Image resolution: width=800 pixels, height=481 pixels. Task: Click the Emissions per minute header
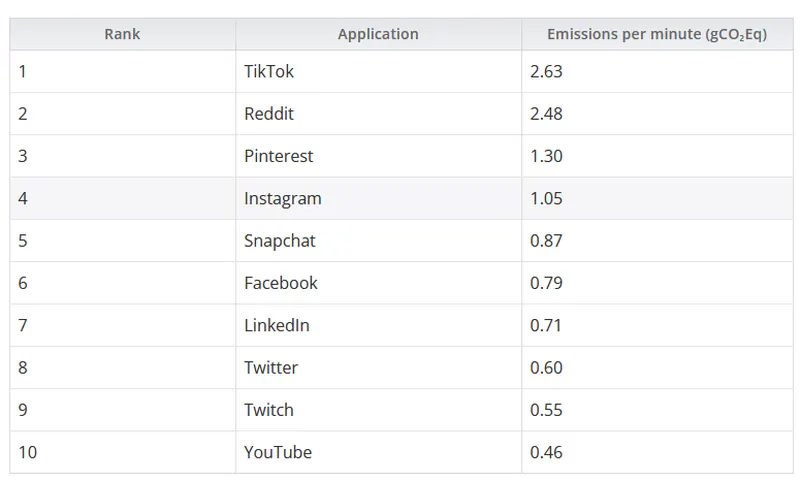(657, 34)
